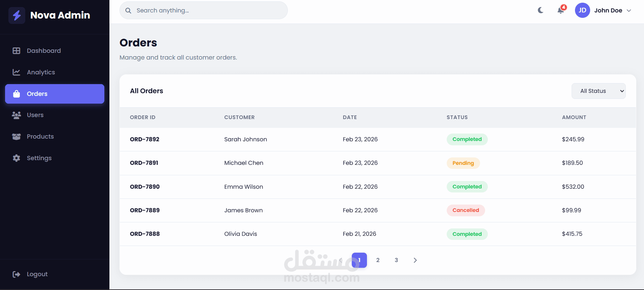Click the Analytics chart icon

[16, 72]
